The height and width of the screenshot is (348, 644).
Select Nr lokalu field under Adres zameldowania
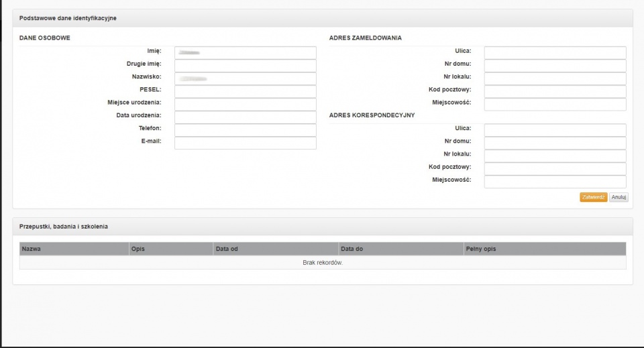click(555, 78)
